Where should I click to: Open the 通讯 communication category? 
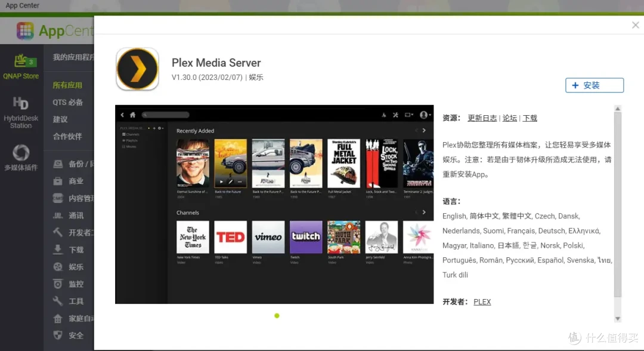click(x=68, y=215)
